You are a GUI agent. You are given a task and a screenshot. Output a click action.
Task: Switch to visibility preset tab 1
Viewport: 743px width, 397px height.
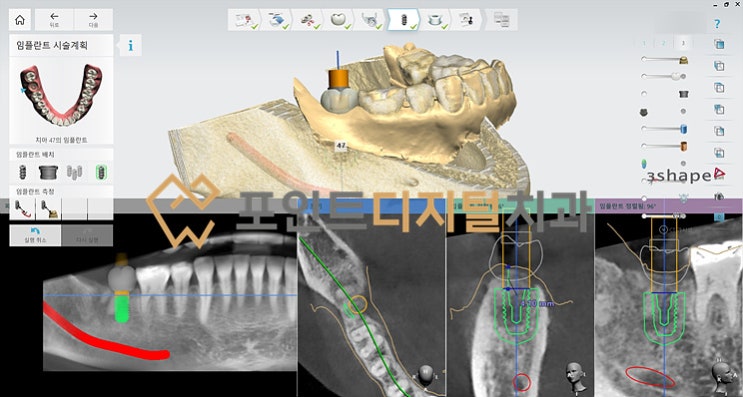(644, 43)
